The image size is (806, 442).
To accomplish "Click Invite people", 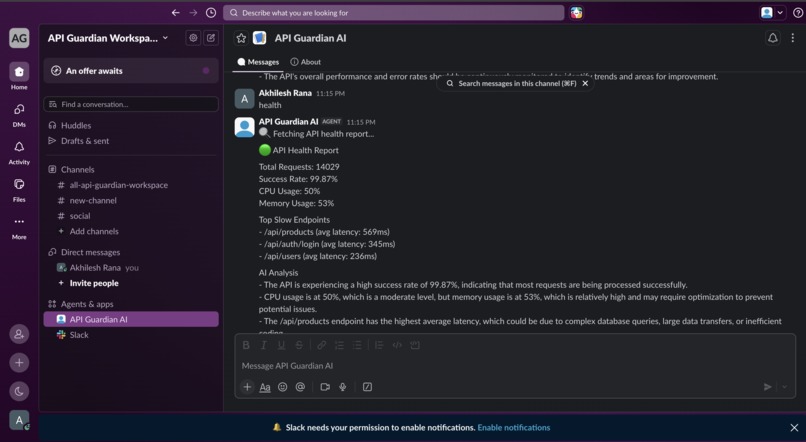I will [131, 283].
